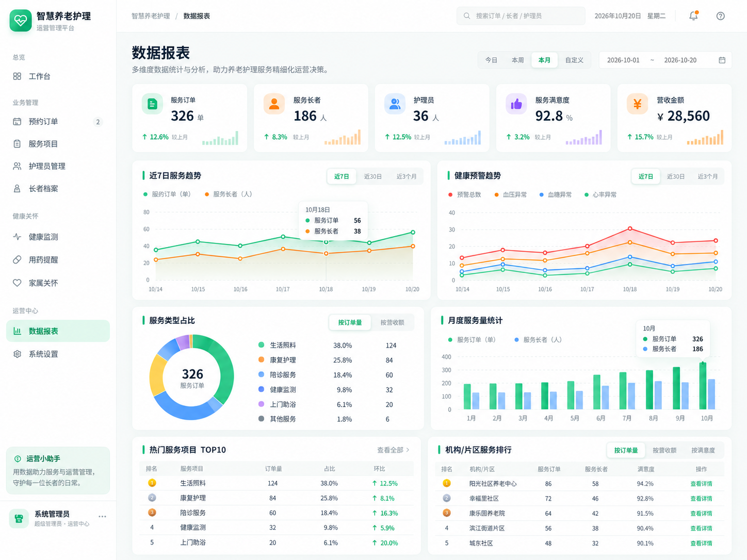The image size is (747, 560).
Task: Open the notification bell icon
Action: 693,16
